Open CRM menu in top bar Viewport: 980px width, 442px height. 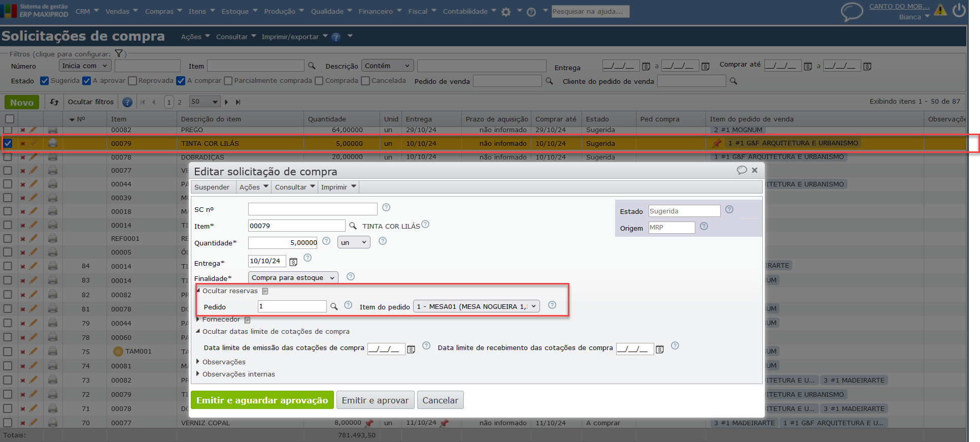click(x=87, y=11)
